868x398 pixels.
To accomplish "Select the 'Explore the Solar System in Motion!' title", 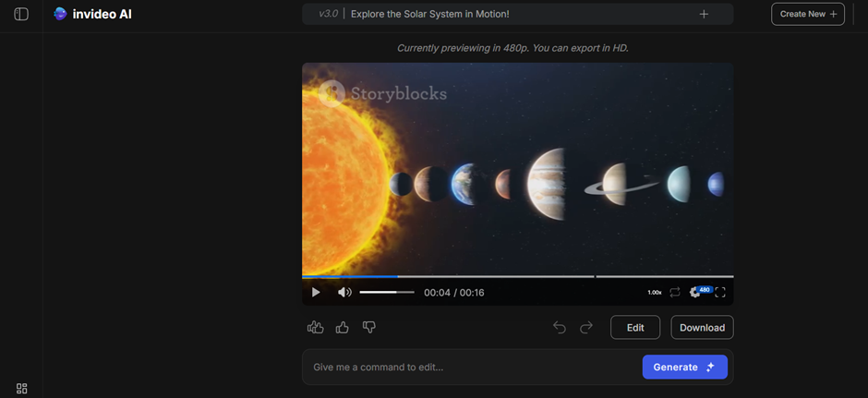I will pyautogui.click(x=429, y=14).
